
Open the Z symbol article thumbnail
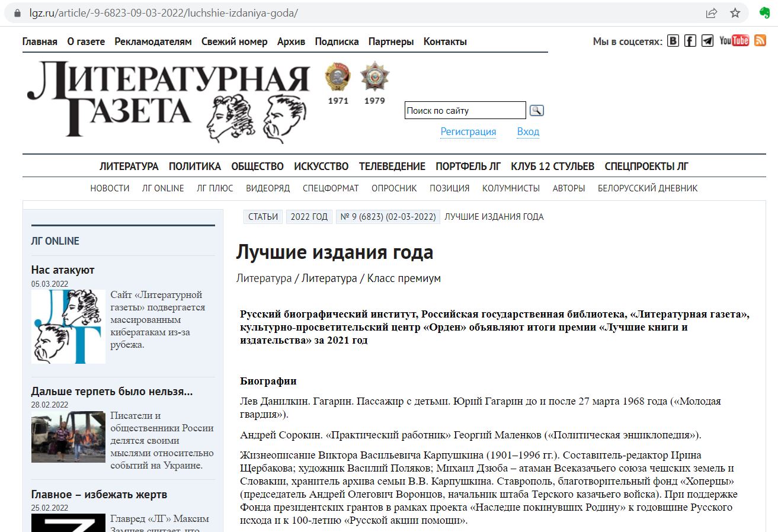68,523
